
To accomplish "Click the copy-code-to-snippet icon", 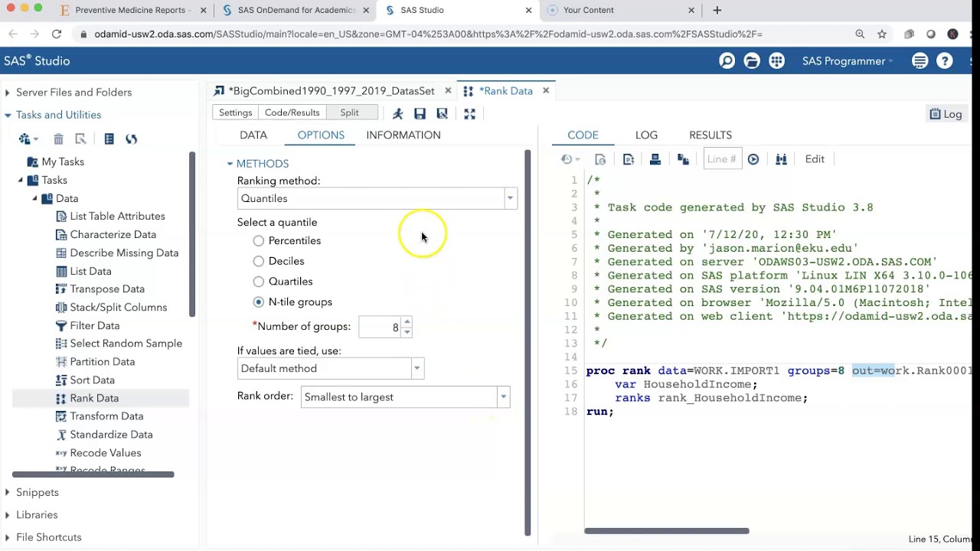I will tap(683, 159).
